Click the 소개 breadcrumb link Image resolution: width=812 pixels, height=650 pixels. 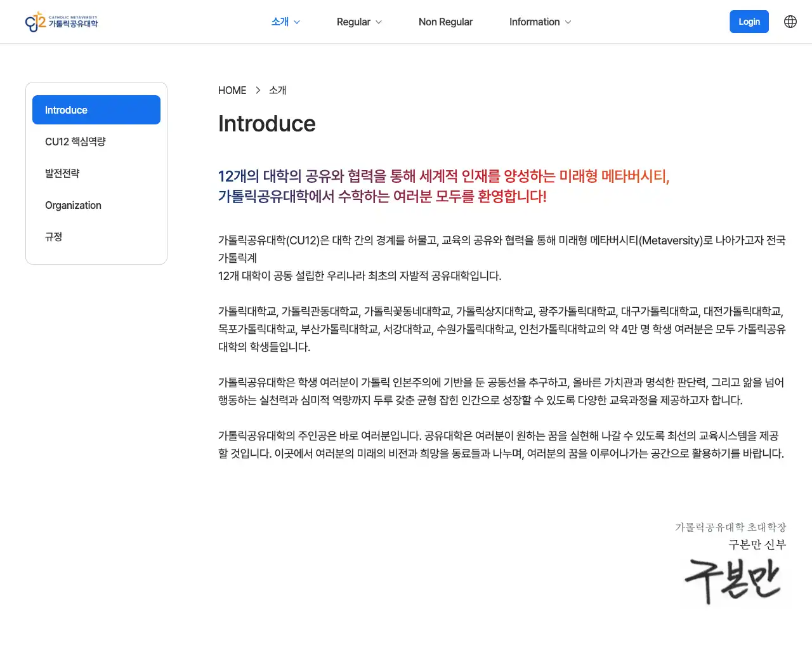278,90
